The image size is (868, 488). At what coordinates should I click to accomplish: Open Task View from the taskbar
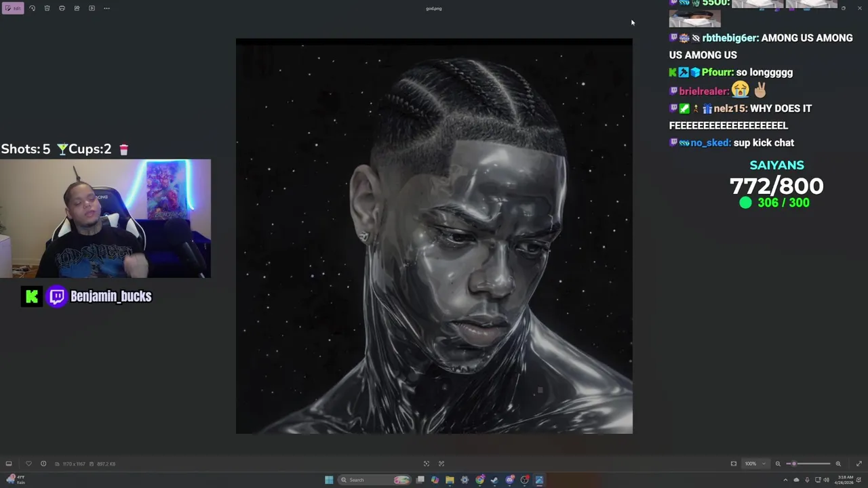tap(420, 480)
